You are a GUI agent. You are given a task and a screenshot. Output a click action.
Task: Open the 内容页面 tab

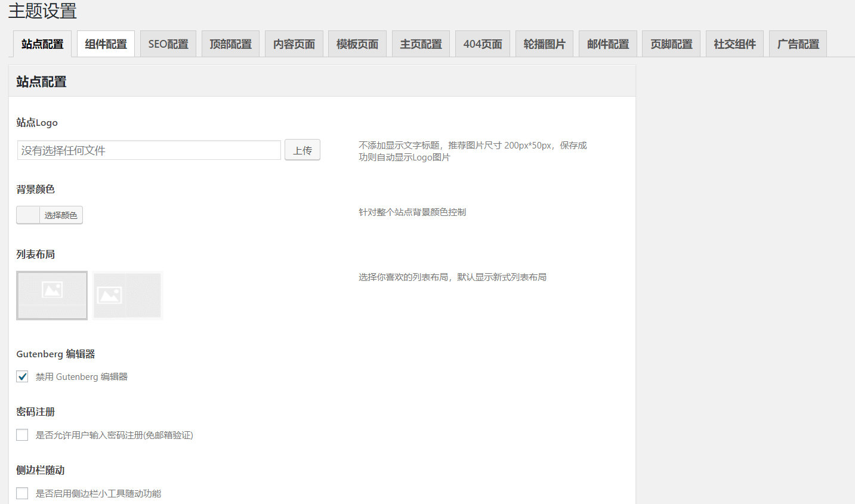[x=294, y=43]
